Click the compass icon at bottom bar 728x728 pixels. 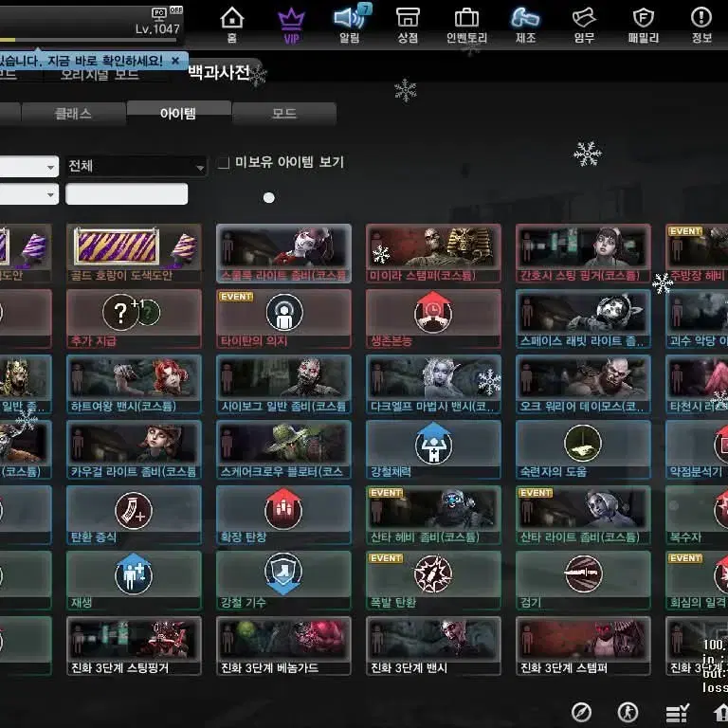coord(581,712)
